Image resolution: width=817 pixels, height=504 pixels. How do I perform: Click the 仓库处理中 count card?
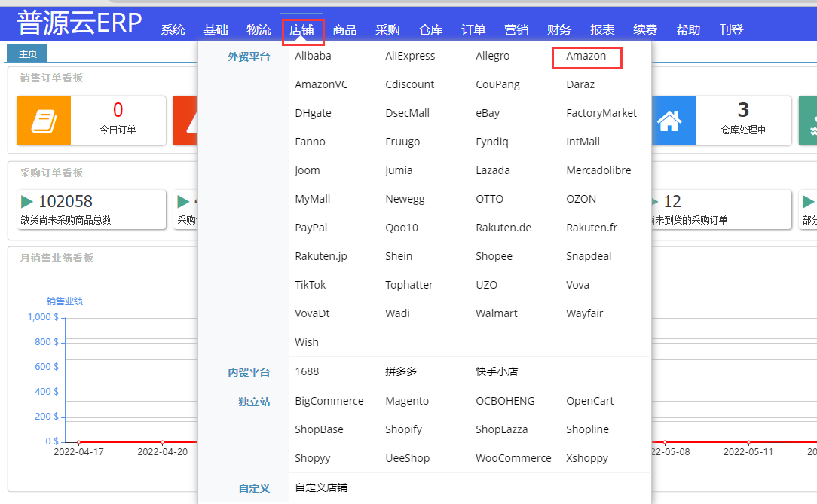click(x=743, y=121)
